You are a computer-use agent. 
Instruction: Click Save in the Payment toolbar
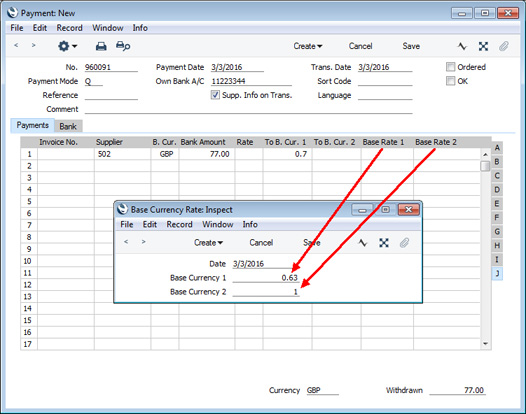[x=411, y=46]
